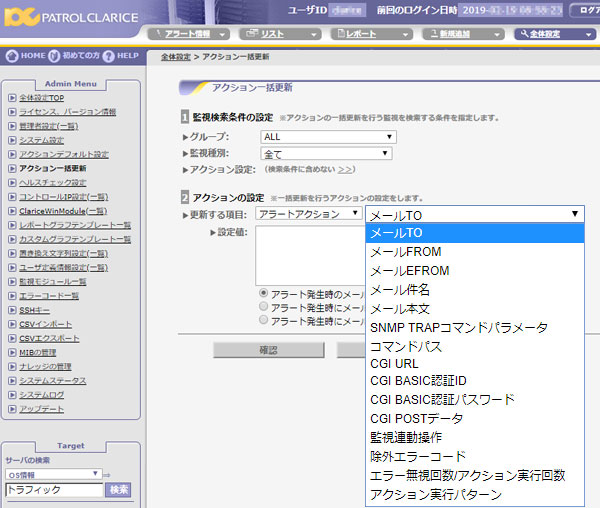
Task: Choose メールEFROM from the open list
Action: click(475, 271)
